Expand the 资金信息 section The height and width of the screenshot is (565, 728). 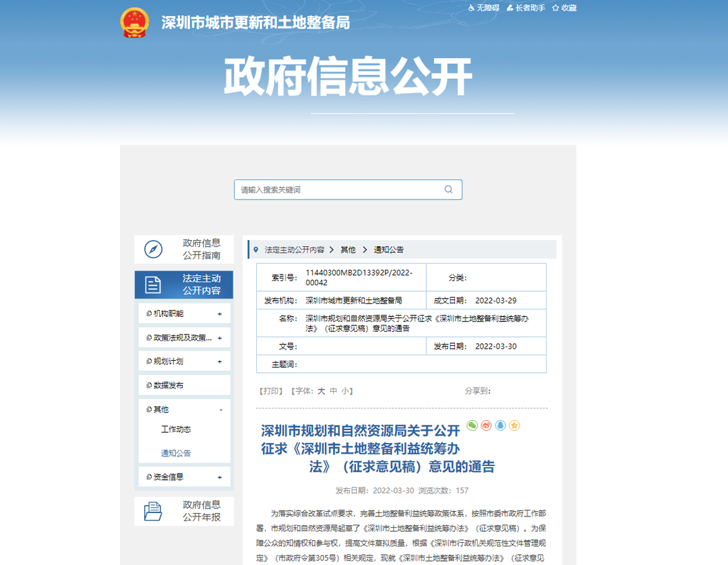tap(220, 477)
